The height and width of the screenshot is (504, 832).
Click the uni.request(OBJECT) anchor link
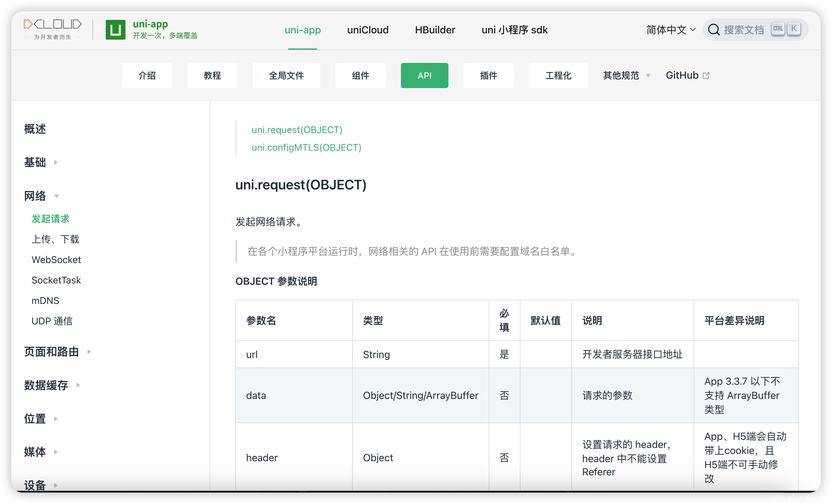coord(297,130)
